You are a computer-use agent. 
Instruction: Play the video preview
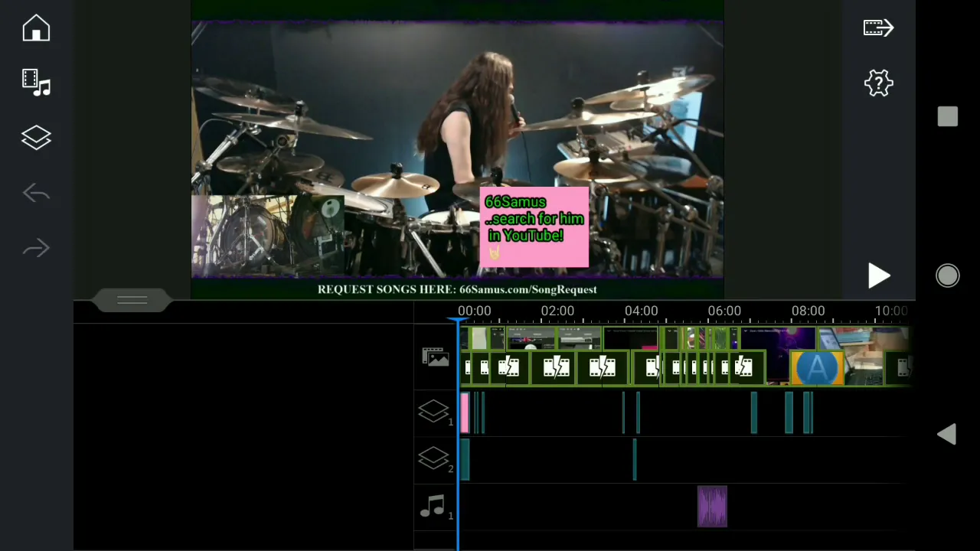(x=878, y=275)
